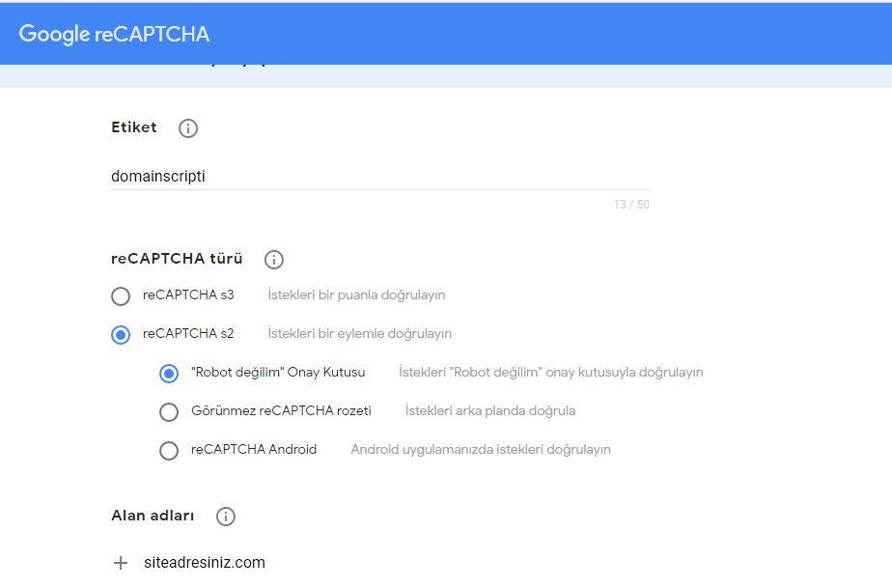Viewport: 892px width, 588px height.
Task: Open the info icon next to Etiket
Action: 187,128
